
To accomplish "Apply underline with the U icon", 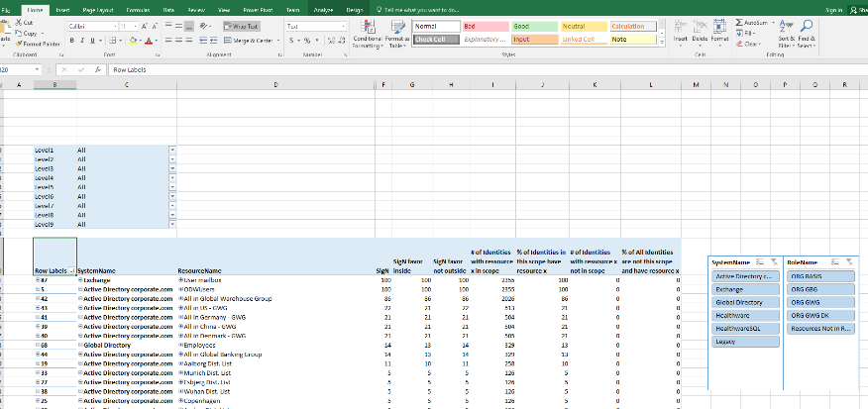I will pyautogui.click(x=92, y=41).
